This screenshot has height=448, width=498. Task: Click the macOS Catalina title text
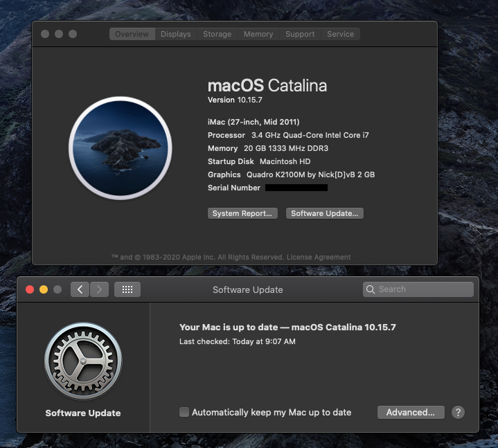(x=267, y=86)
